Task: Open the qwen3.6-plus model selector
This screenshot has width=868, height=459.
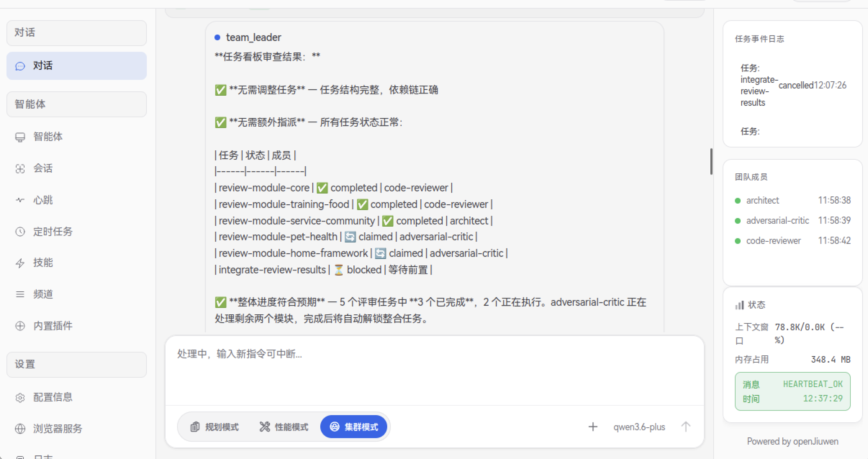Action: (639, 427)
